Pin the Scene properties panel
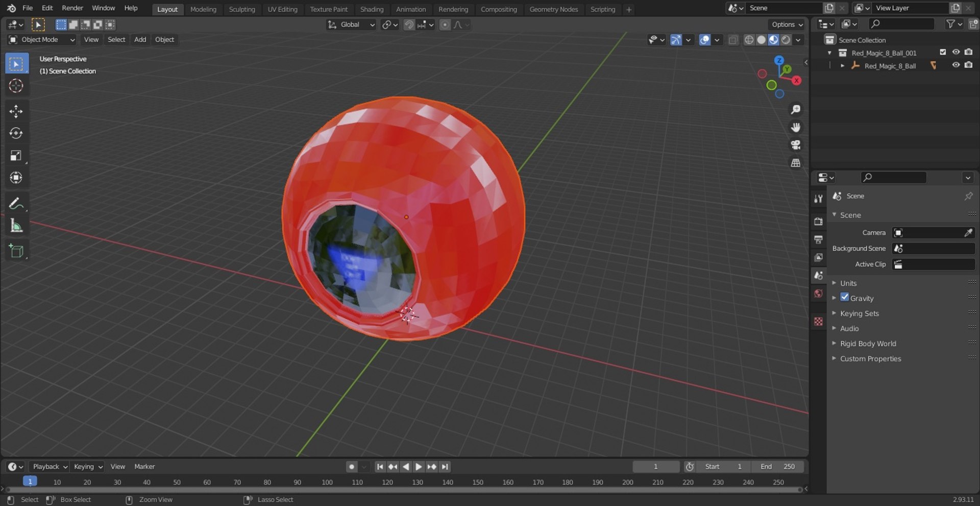Image resolution: width=980 pixels, height=506 pixels. tap(968, 196)
